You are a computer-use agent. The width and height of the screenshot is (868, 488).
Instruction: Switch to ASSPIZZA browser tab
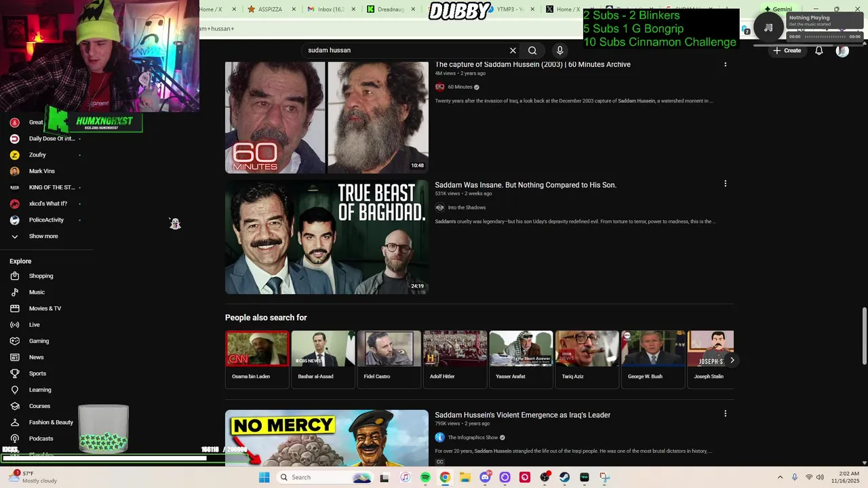(271, 9)
